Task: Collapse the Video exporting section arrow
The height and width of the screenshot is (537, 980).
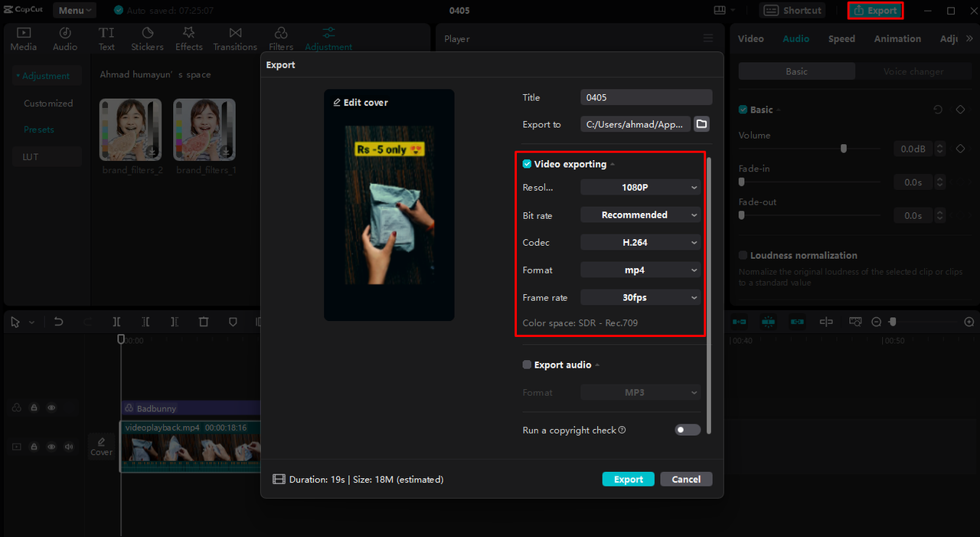Action: pyautogui.click(x=612, y=165)
